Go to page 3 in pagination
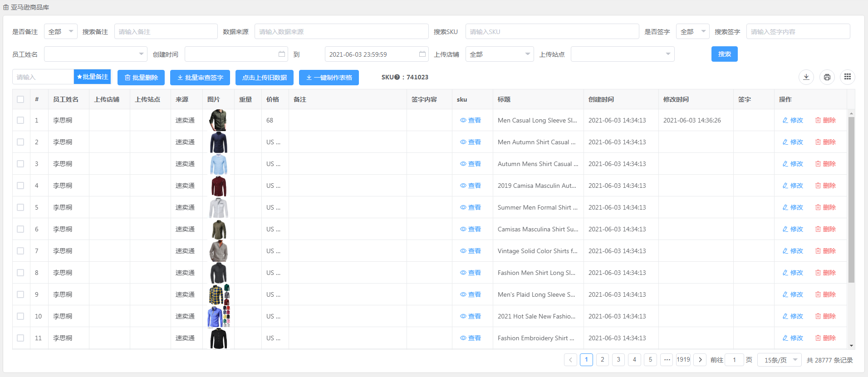Screen dimensions: 868x377 tap(618, 360)
